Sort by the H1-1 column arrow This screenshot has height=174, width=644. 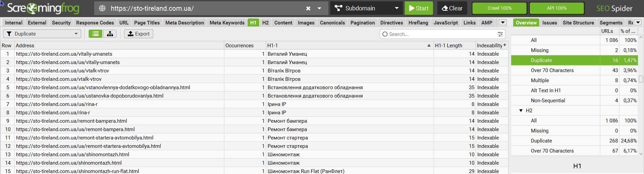(429, 45)
